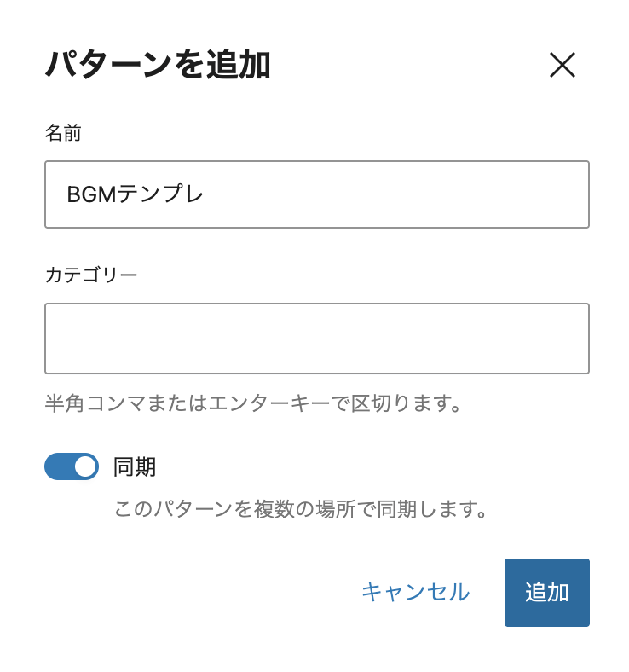Toggle the 同期 switch off
The width and height of the screenshot is (629, 672).
point(72,466)
